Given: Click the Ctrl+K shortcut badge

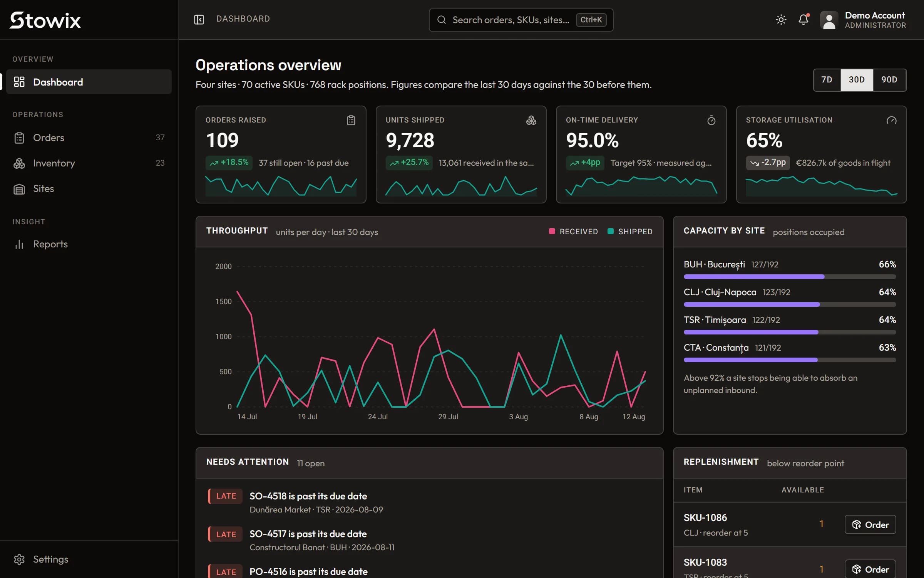Looking at the screenshot, I should (x=591, y=20).
